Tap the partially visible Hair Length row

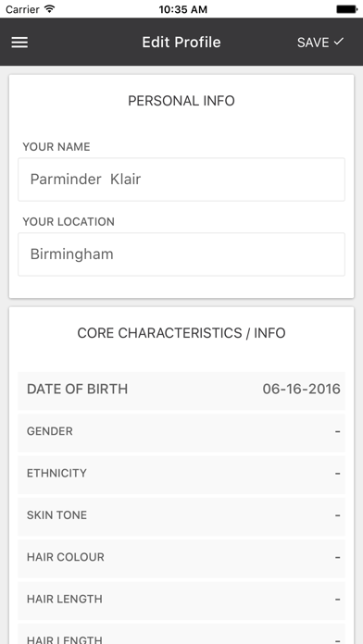pos(181,634)
